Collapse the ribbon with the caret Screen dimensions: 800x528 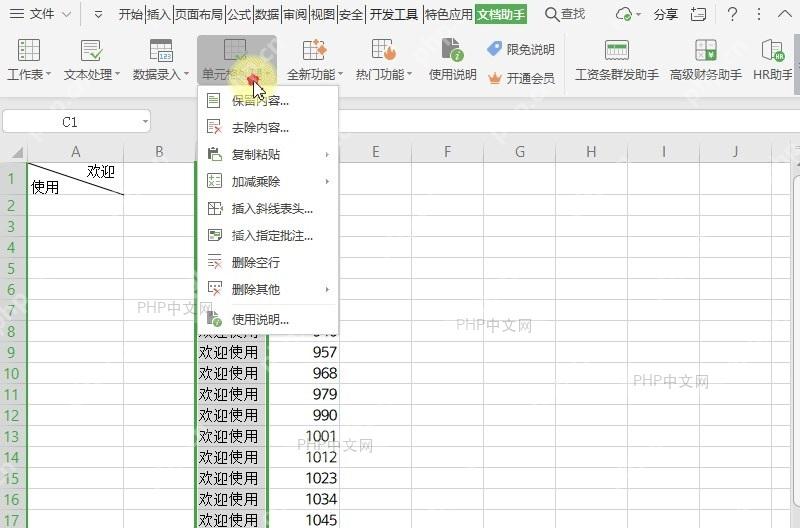785,14
